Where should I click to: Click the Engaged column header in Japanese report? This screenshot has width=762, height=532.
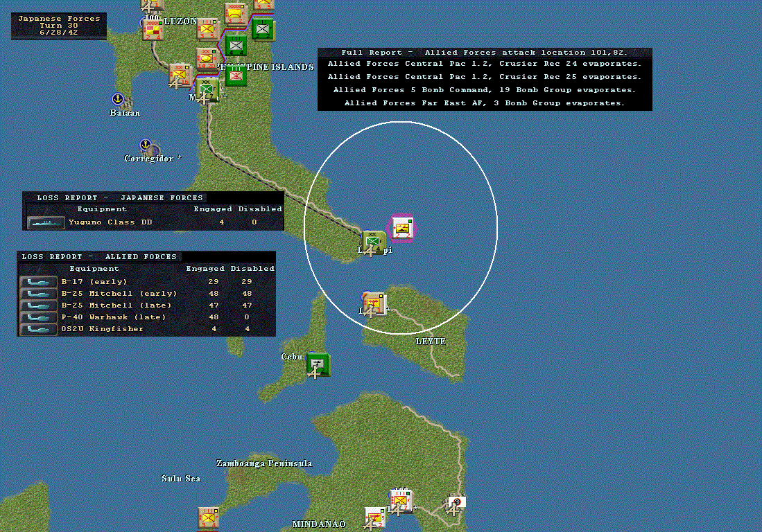pos(213,209)
